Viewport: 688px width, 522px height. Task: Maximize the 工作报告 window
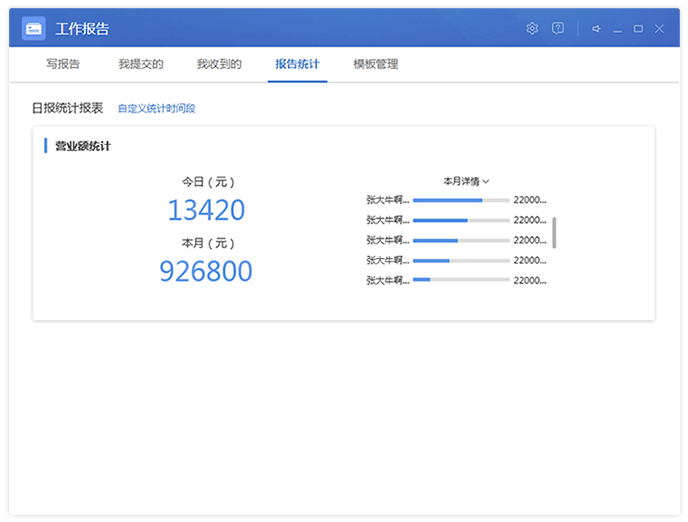point(638,28)
